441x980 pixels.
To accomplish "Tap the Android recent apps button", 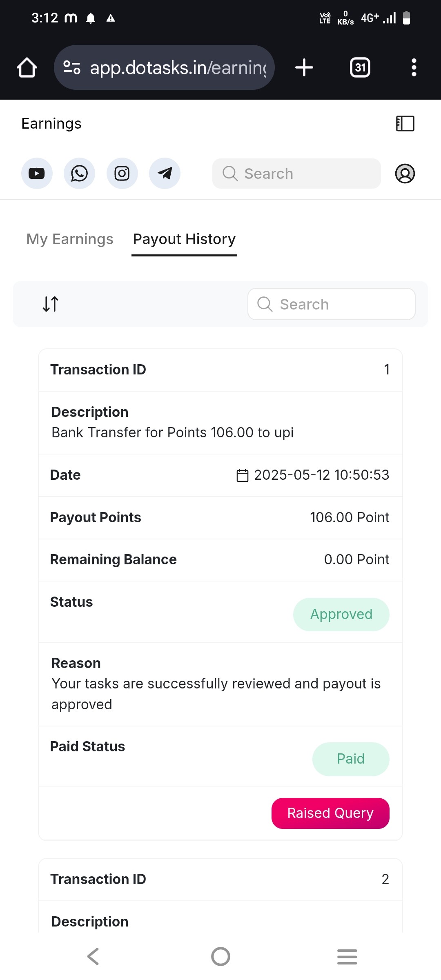I will pyautogui.click(x=347, y=956).
